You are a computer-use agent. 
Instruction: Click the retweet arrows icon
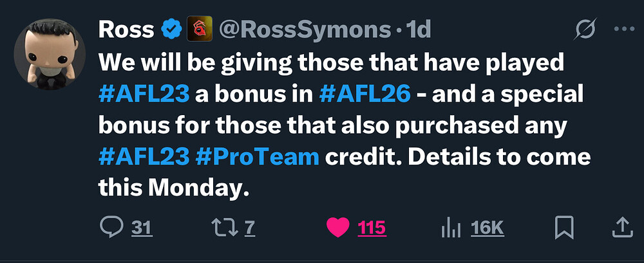tap(224, 228)
